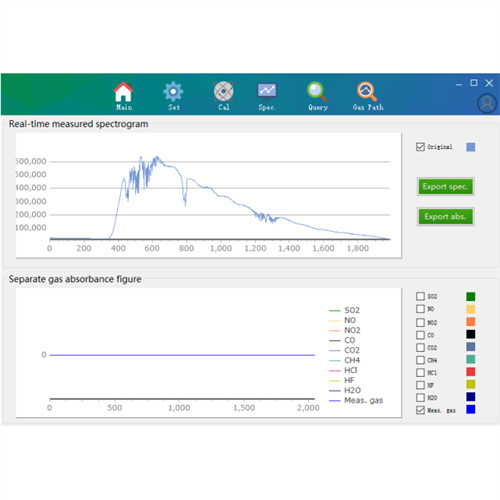Screen dimensions: 500x500
Task: Maximize the application window
Action: tap(474, 83)
